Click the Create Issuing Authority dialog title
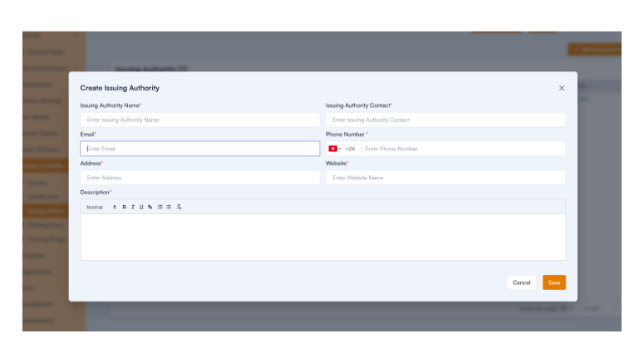644x362 pixels. [120, 88]
